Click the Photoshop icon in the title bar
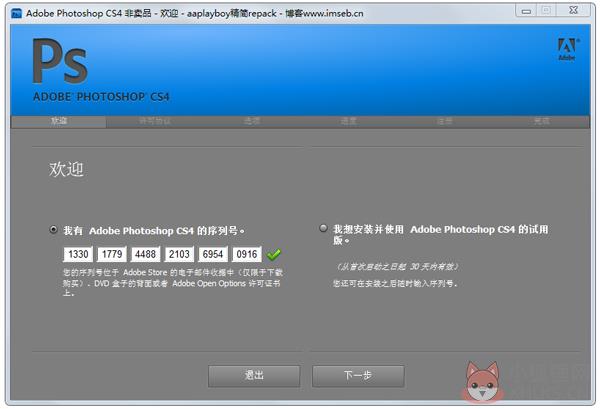The width and height of the screenshot is (600, 409). point(17,13)
